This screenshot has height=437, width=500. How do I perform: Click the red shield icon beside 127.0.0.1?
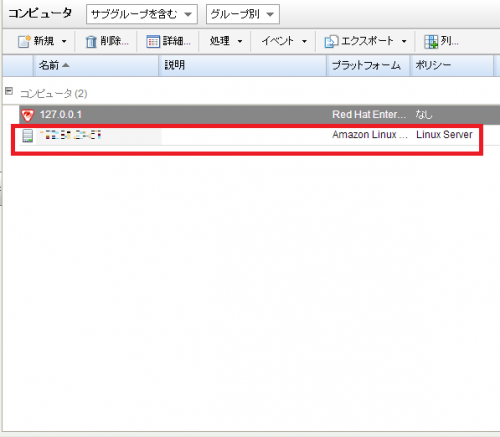(27, 115)
